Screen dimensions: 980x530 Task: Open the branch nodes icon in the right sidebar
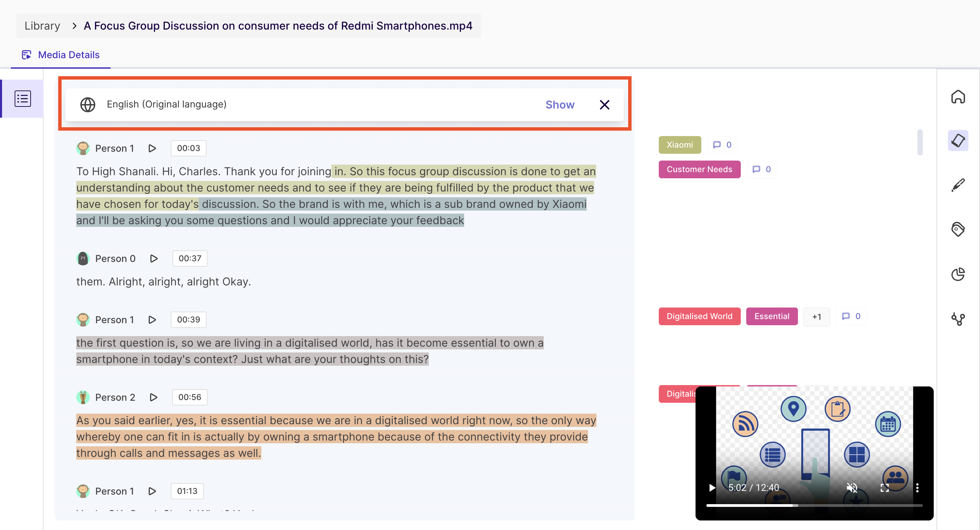pos(958,319)
